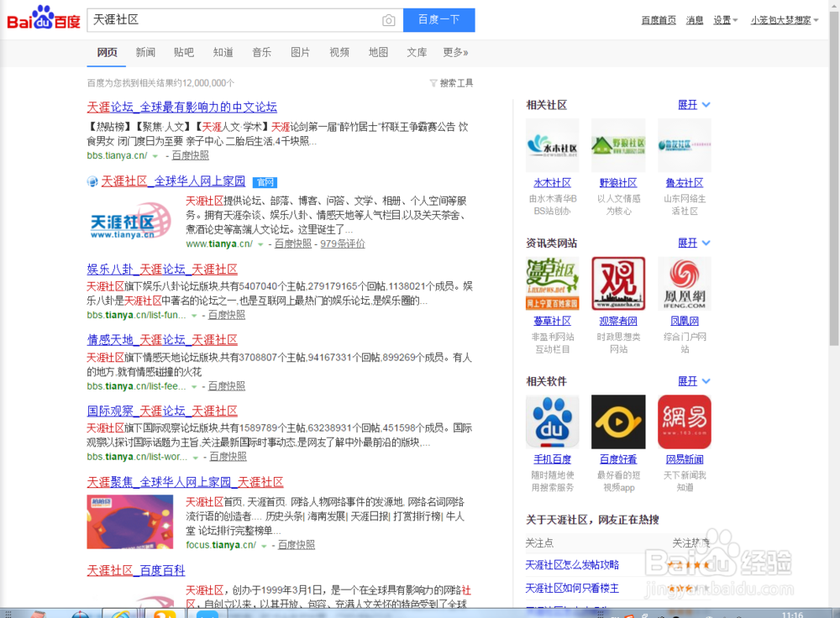The image size is (840, 618).
Task: Click 官网 badge next to 天涯社区 result
Action: 265,182
